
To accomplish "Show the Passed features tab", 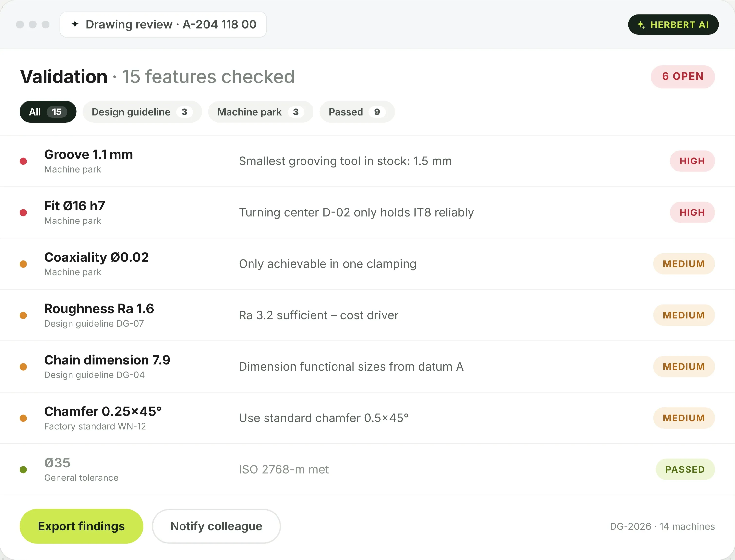I will click(x=357, y=112).
